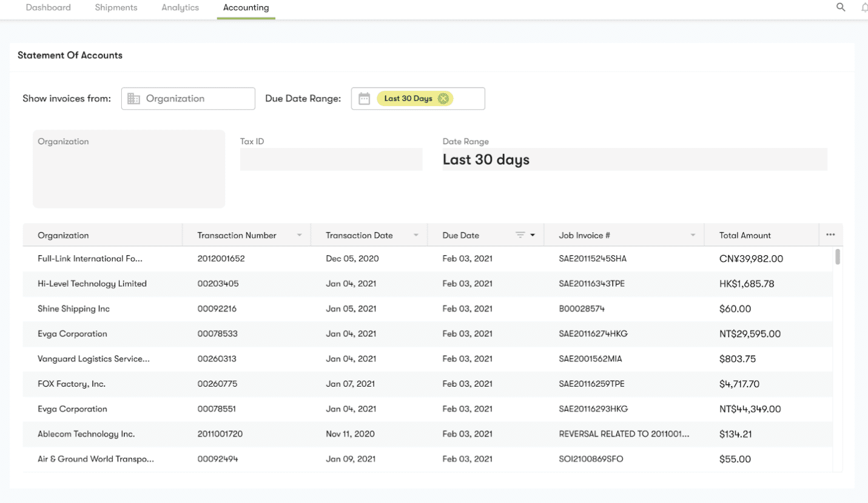Click the calendar icon in Due Date Range

pyautogui.click(x=364, y=99)
